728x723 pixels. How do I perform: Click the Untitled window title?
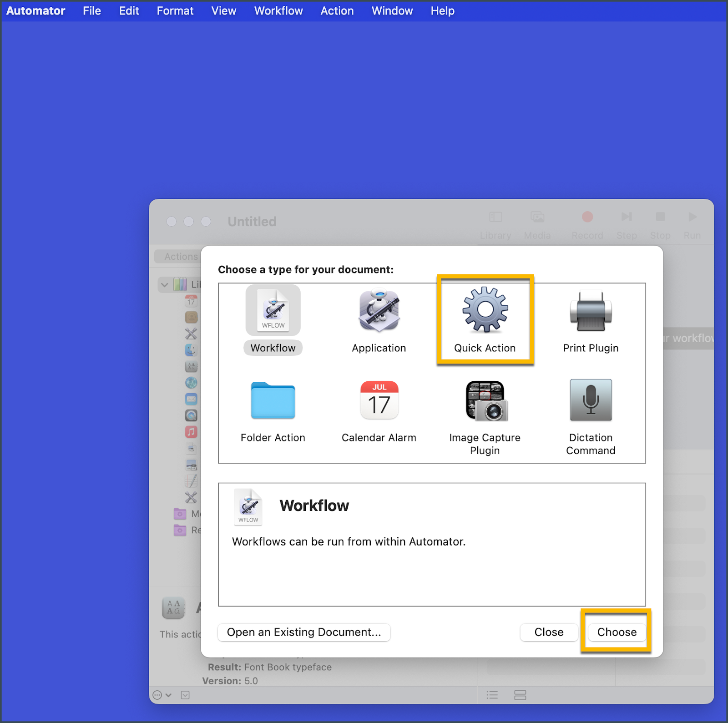pos(252,222)
